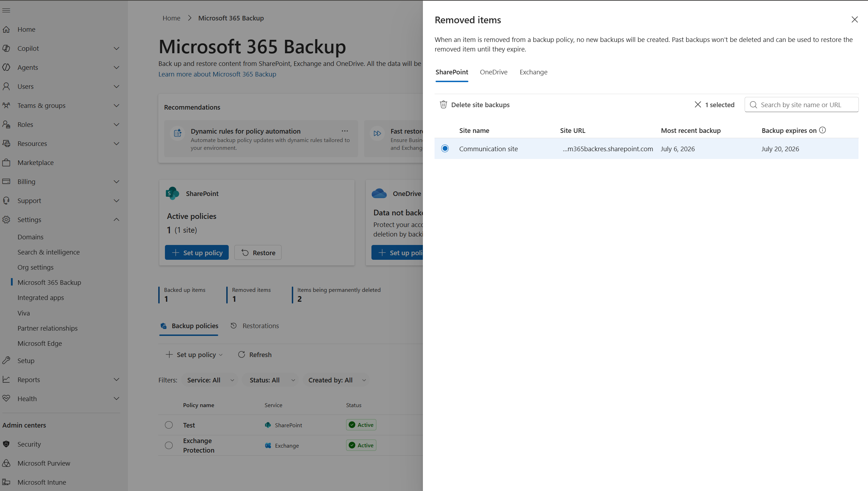868x491 pixels.
Task: Click the Support headset icon
Action: coord(6,201)
